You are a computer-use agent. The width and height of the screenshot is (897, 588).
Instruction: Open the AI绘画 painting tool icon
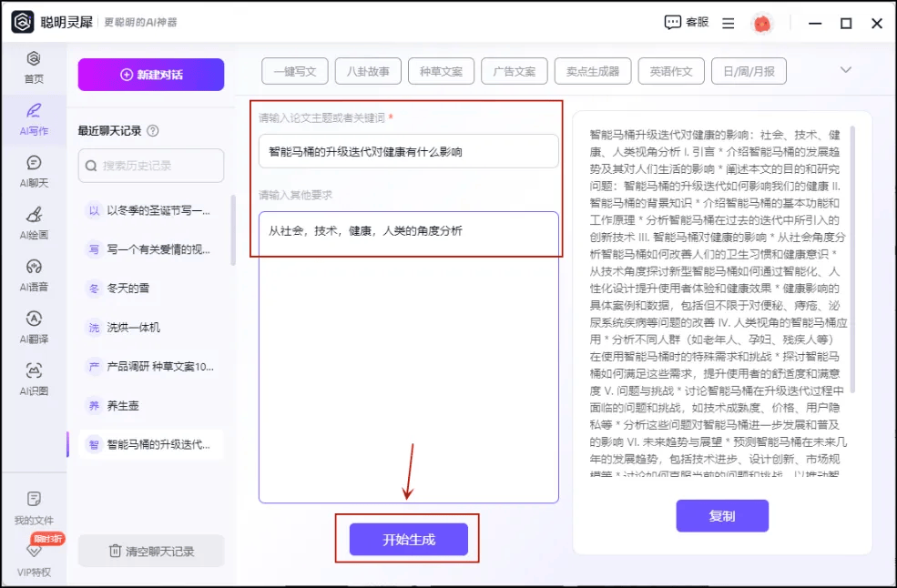pos(34,216)
